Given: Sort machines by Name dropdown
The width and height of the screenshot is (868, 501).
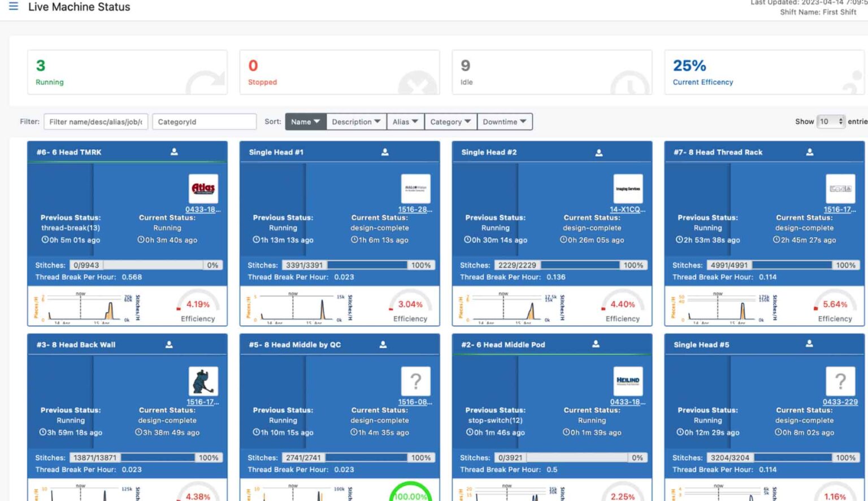Looking at the screenshot, I should (x=305, y=122).
